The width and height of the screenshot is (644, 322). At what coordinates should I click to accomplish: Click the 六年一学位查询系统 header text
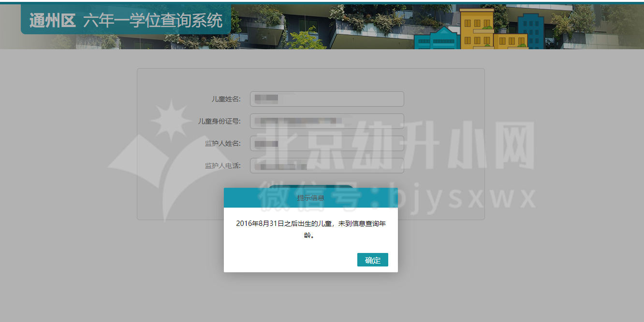click(x=153, y=21)
